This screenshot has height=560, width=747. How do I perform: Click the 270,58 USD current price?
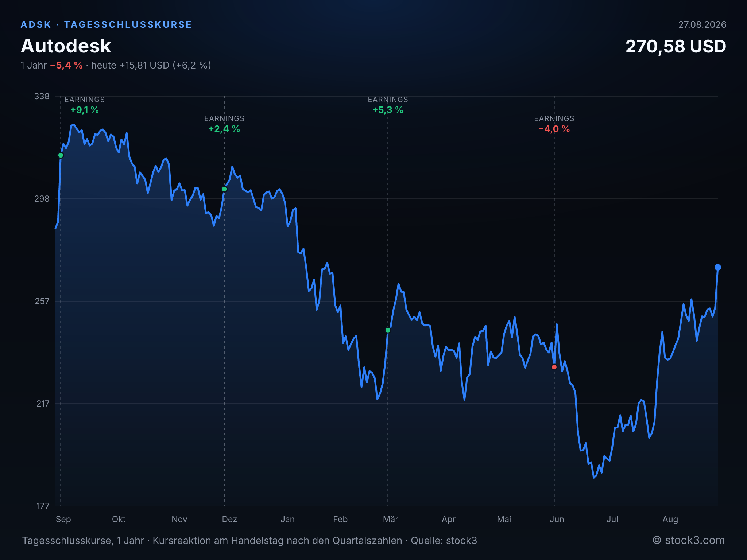(676, 46)
